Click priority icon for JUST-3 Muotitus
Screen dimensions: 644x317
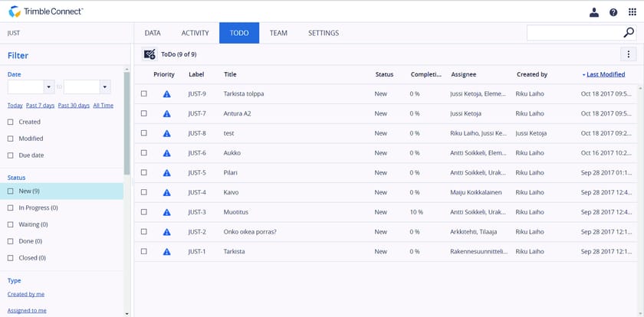pyautogui.click(x=166, y=212)
